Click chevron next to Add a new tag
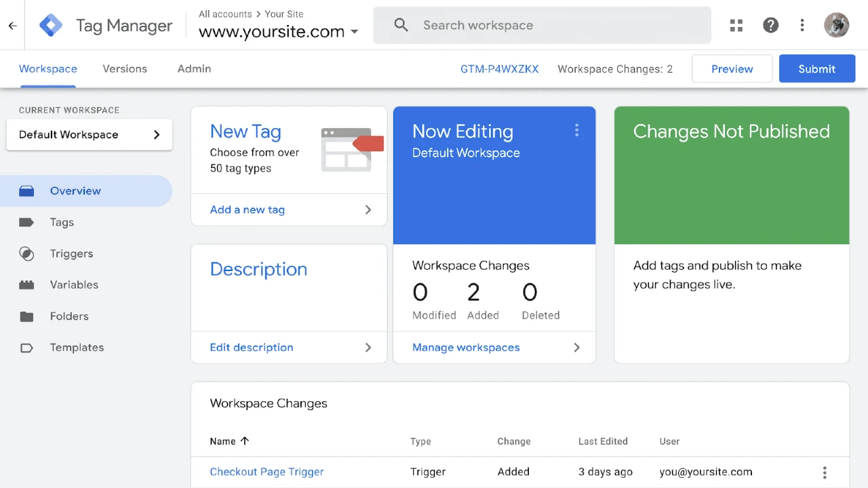This screenshot has height=488, width=868. [x=368, y=210]
